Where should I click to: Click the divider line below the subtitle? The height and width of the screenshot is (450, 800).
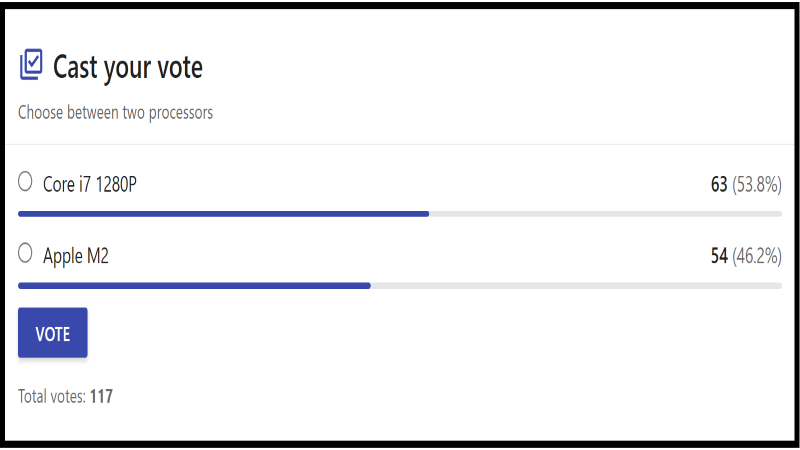coord(400,144)
